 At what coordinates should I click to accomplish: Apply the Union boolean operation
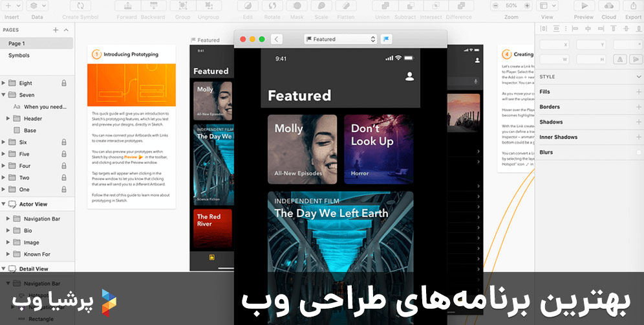click(385, 6)
